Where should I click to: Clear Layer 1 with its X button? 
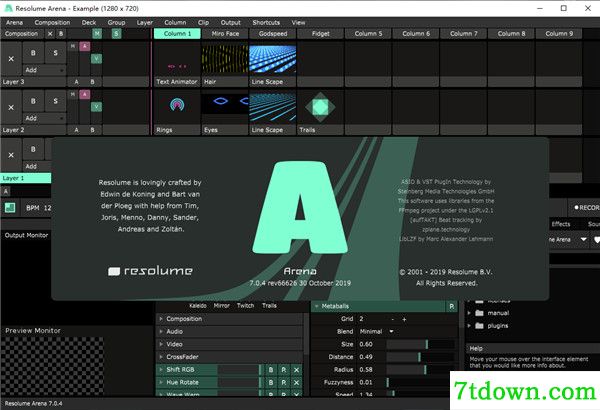11,155
